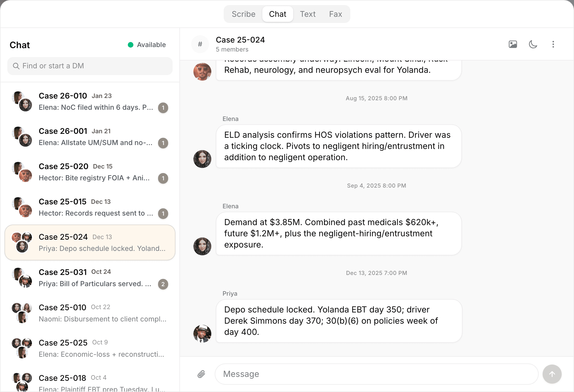The image size is (574, 392).
Task: Click the Dec 13, 2025 7:00 PM timestamp
Action: pyautogui.click(x=376, y=273)
